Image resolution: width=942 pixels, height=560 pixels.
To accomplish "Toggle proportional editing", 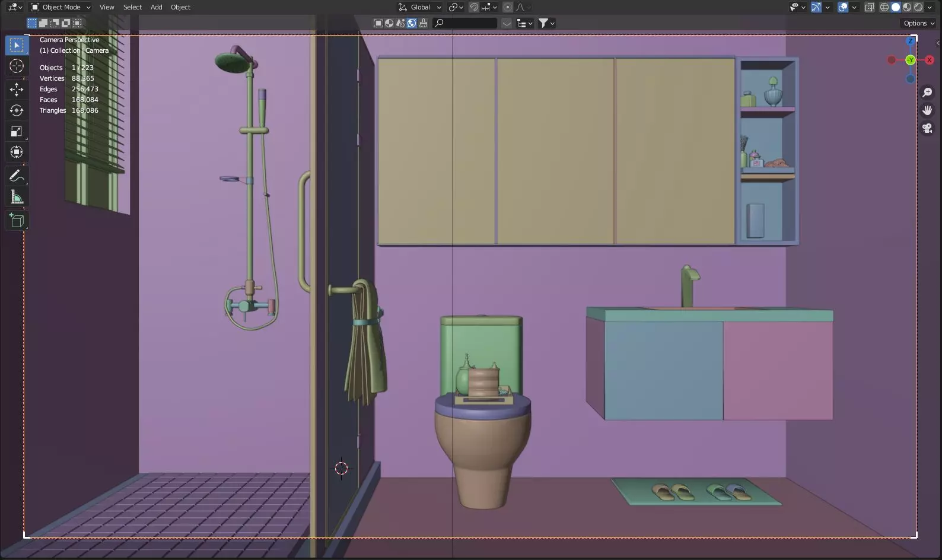I will (508, 7).
